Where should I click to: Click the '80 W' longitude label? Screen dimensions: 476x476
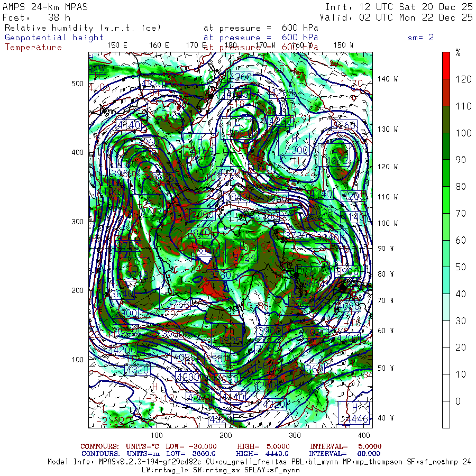click(x=386, y=274)
